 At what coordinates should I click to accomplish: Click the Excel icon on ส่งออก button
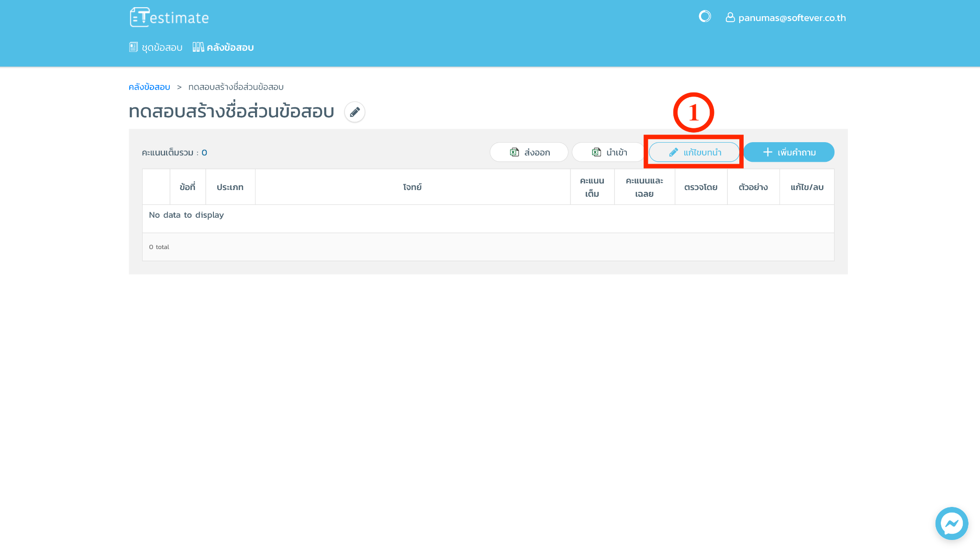[x=514, y=152]
